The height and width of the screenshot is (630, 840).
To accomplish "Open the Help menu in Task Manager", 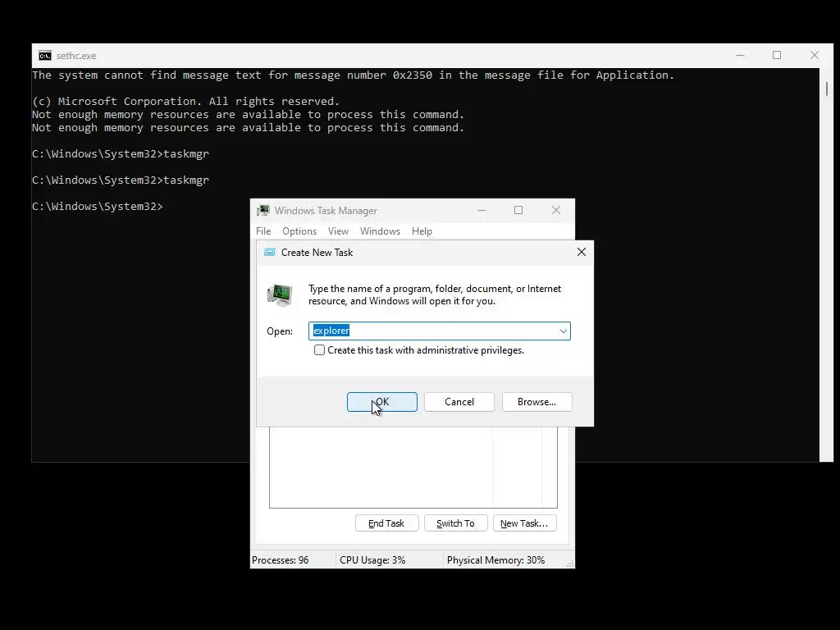I will [422, 231].
